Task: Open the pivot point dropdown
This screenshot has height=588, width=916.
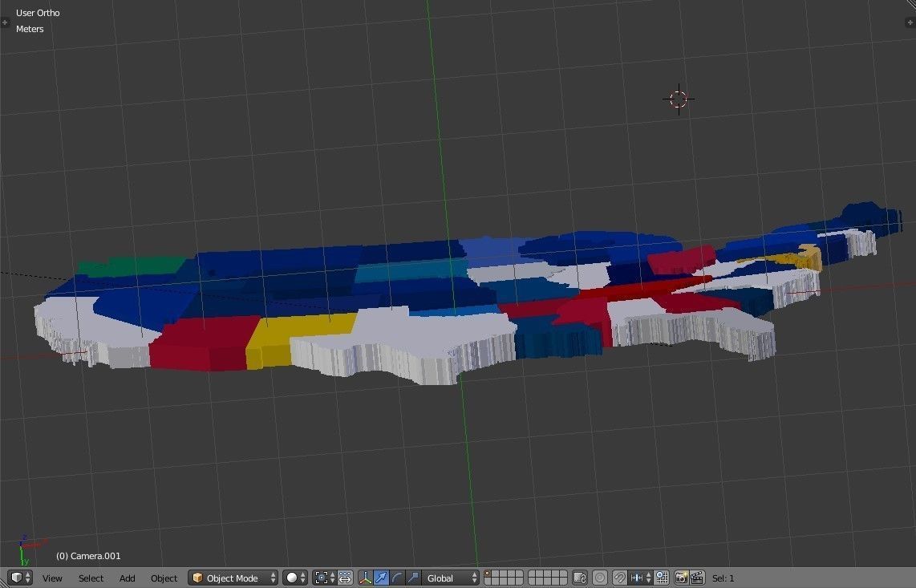Action: click(x=326, y=578)
